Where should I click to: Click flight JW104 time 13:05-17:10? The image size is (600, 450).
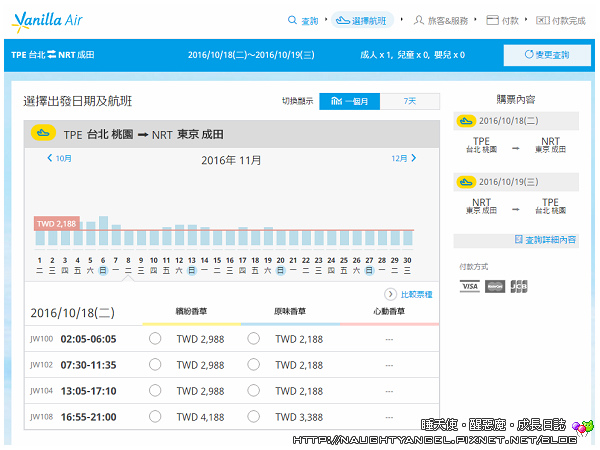tap(88, 391)
